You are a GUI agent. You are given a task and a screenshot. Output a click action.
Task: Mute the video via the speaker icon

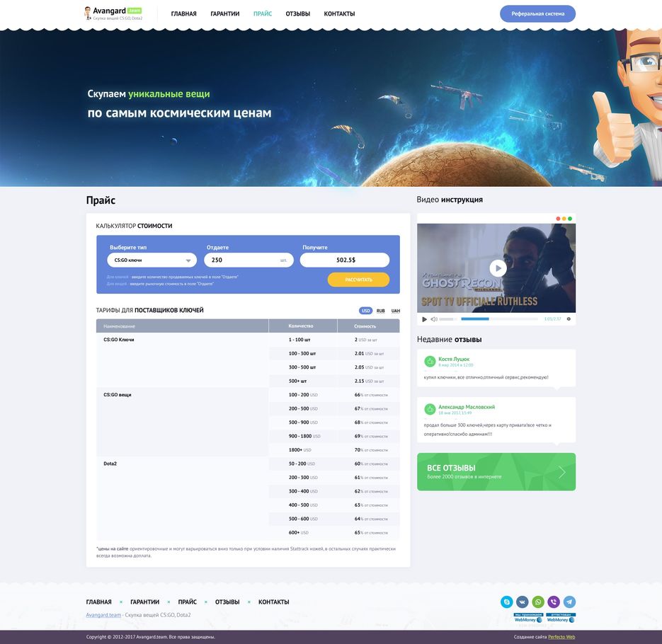[x=433, y=319]
